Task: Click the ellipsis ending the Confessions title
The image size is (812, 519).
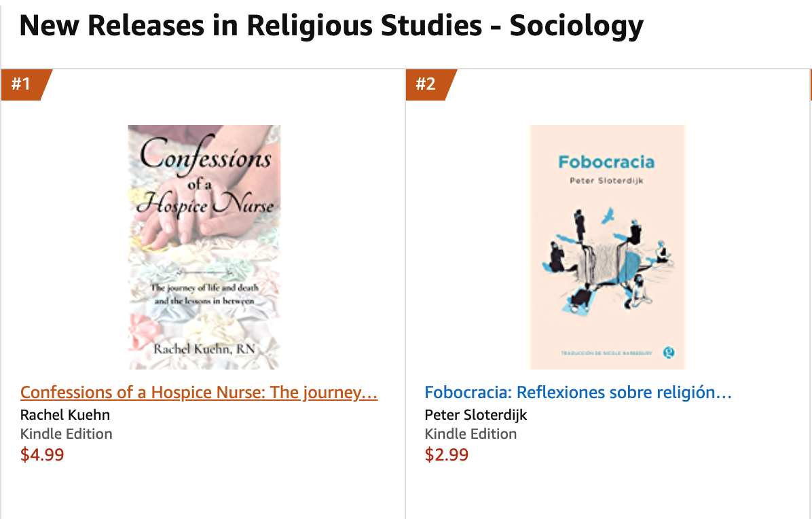Action: click(x=369, y=393)
